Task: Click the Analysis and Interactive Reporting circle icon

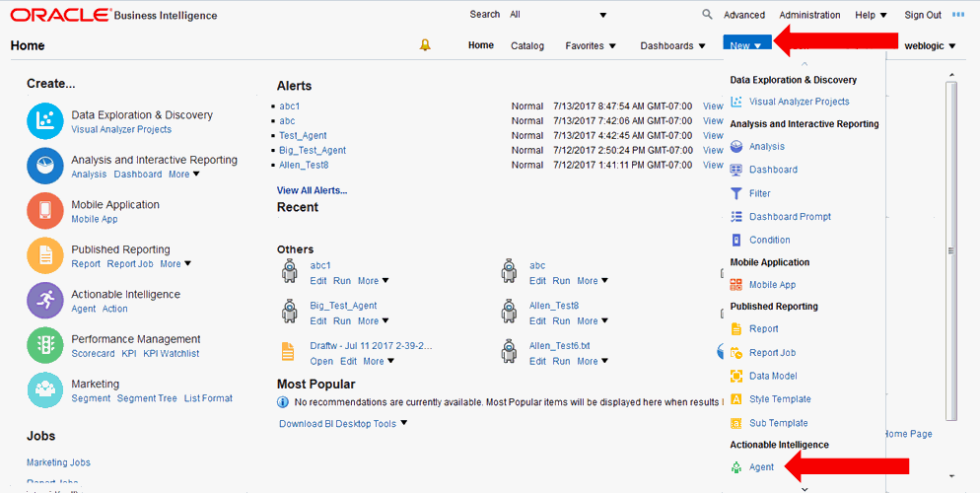Action: pos(45,167)
